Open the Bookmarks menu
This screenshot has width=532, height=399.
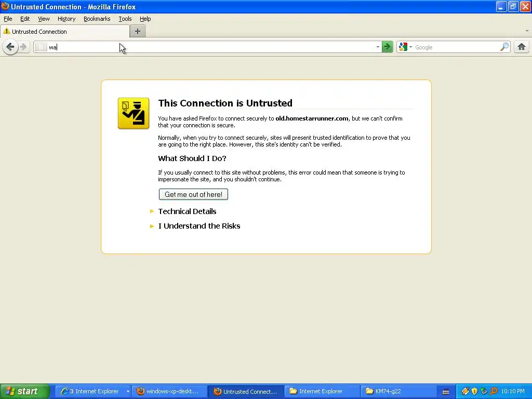97,19
